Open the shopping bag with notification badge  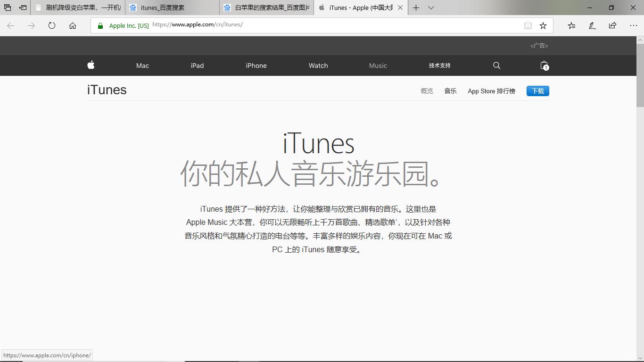tap(544, 66)
